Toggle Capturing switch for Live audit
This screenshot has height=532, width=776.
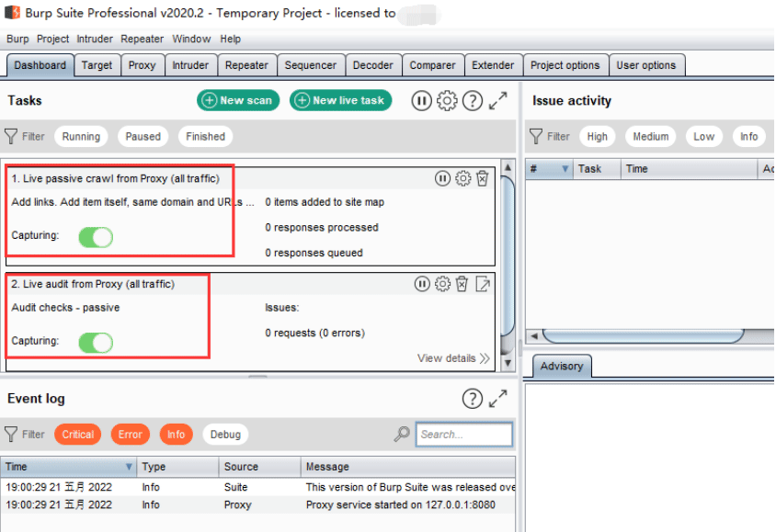click(x=96, y=343)
